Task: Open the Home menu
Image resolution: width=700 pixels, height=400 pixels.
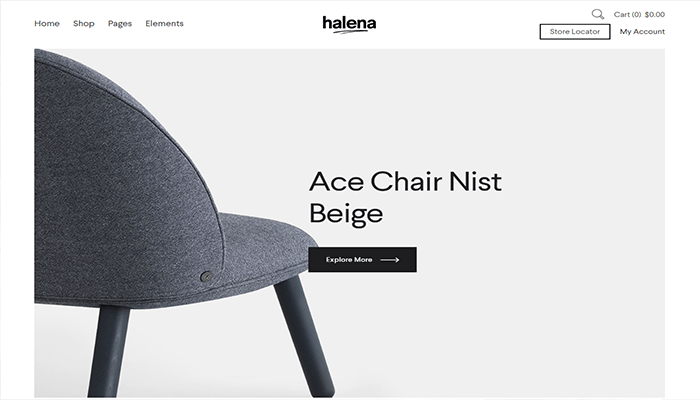Action: 47,24
